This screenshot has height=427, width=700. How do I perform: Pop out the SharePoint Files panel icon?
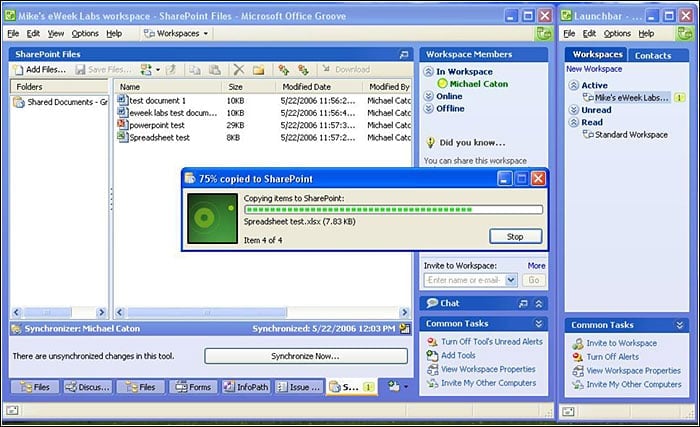(404, 54)
